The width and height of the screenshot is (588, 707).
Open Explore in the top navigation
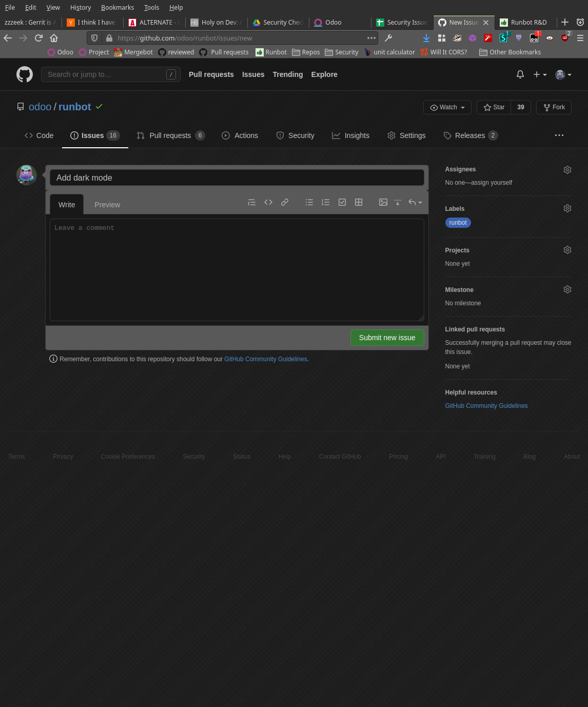[x=324, y=74]
